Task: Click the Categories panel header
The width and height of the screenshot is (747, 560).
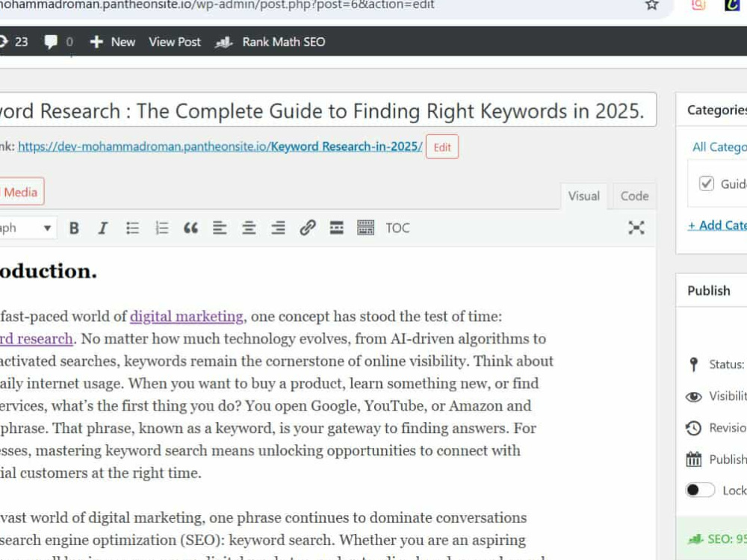Action: (711, 110)
